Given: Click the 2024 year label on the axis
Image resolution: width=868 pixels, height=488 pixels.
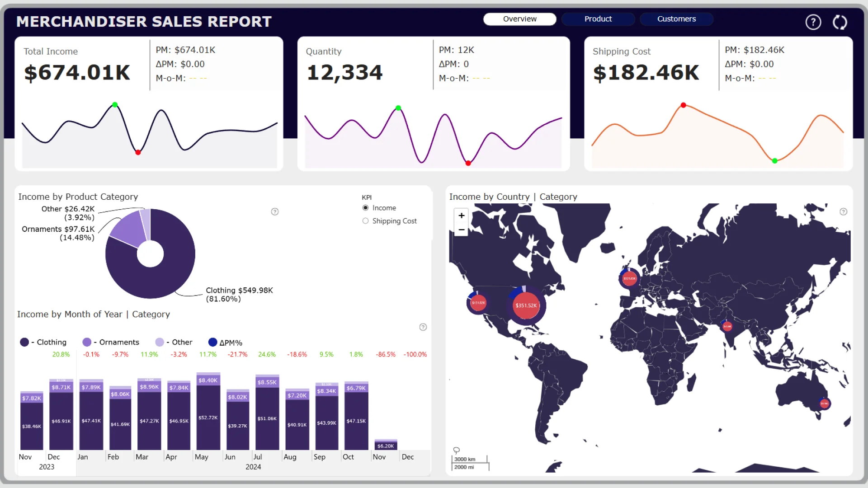Looking at the screenshot, I should [253, 467].
